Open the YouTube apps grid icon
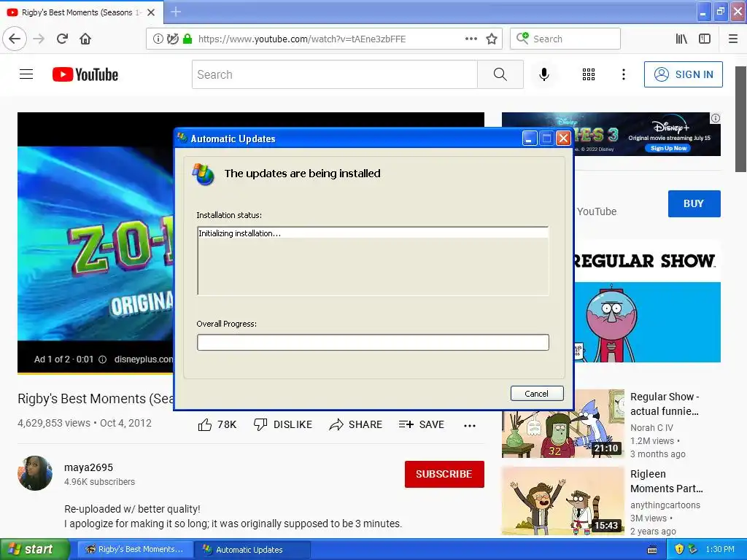 tap(589, 74)
